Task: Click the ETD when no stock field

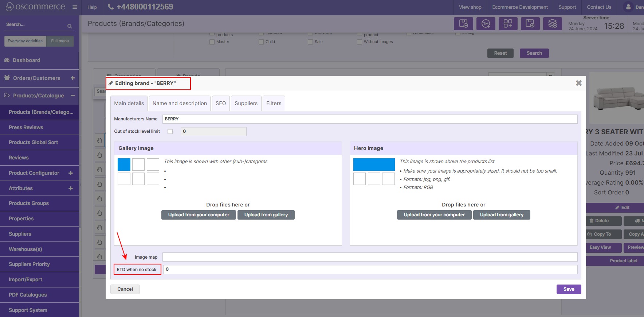Action: [x=370, y=270]
